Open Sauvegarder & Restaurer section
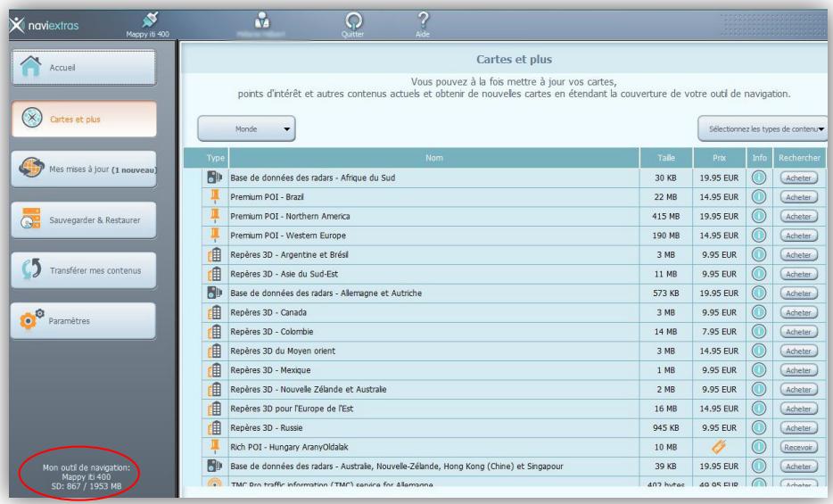The image size is (833, 504). 84,219
